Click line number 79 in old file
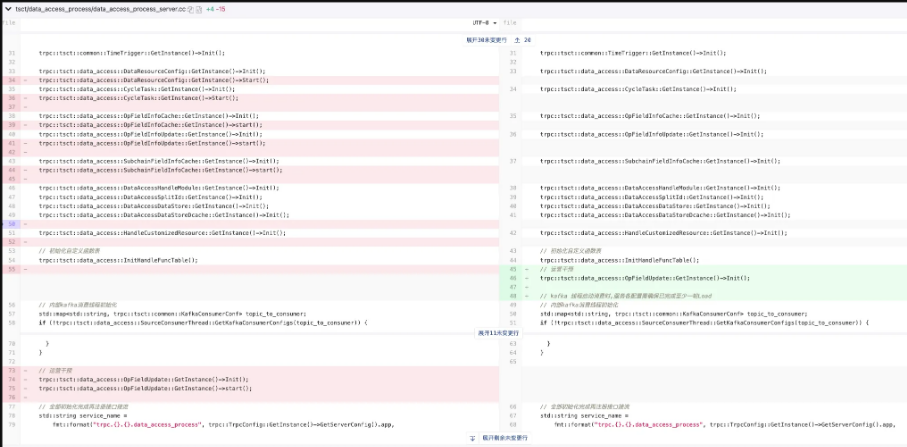This screenshot has width=907, height=447. [x=12, y=424]
